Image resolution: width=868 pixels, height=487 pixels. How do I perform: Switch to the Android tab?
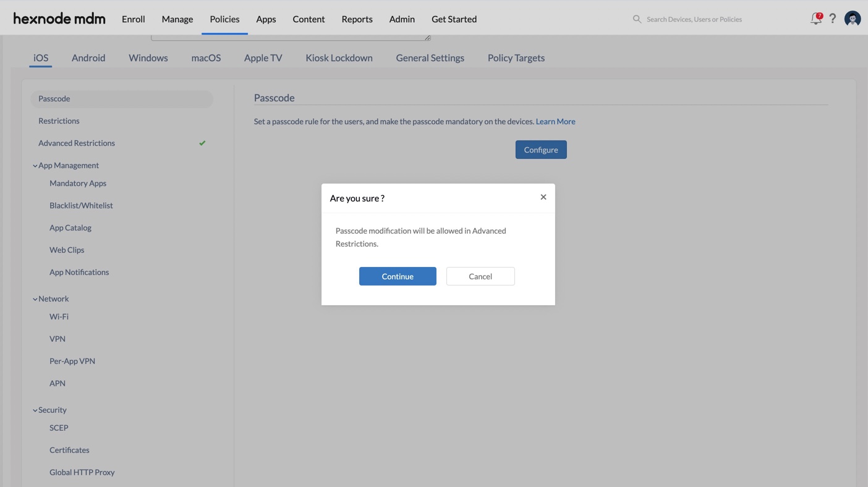88,57
